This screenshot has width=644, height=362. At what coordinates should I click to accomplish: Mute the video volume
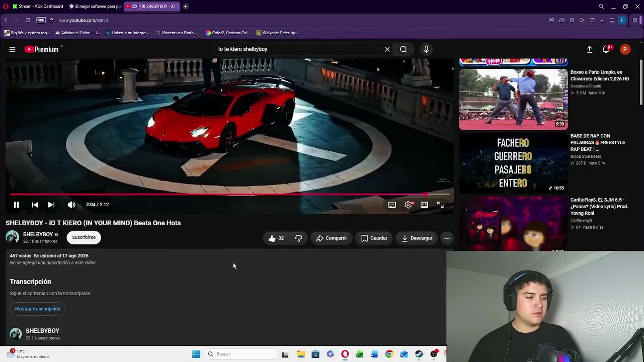pyautogui.click(x=71, y=205)
